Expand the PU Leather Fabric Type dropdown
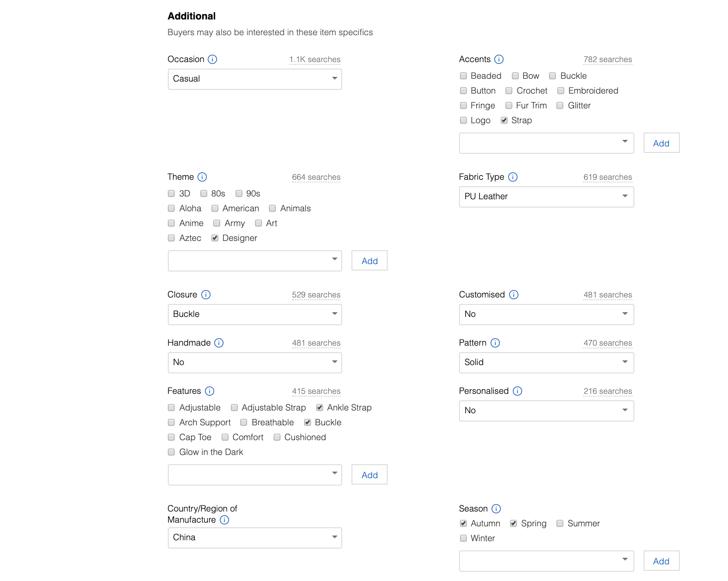The width and height of the screenshot is (728, 581). tap(546, 197)
